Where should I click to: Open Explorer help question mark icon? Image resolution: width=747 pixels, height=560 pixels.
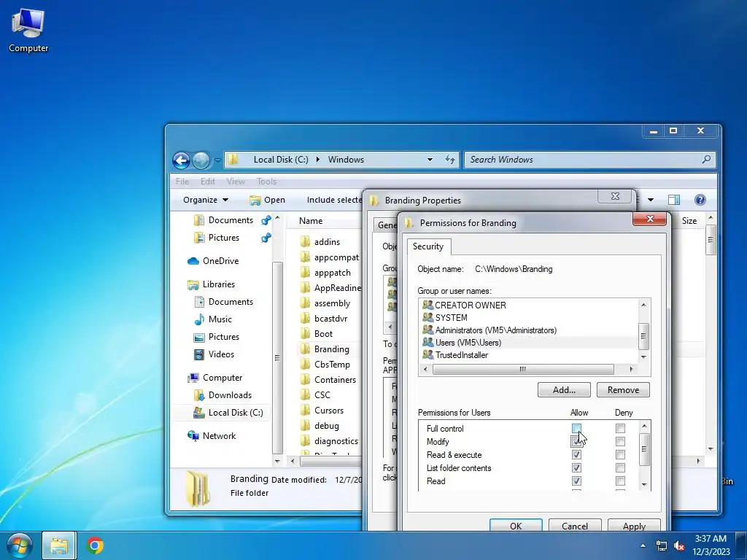click(x=700, y=200)
